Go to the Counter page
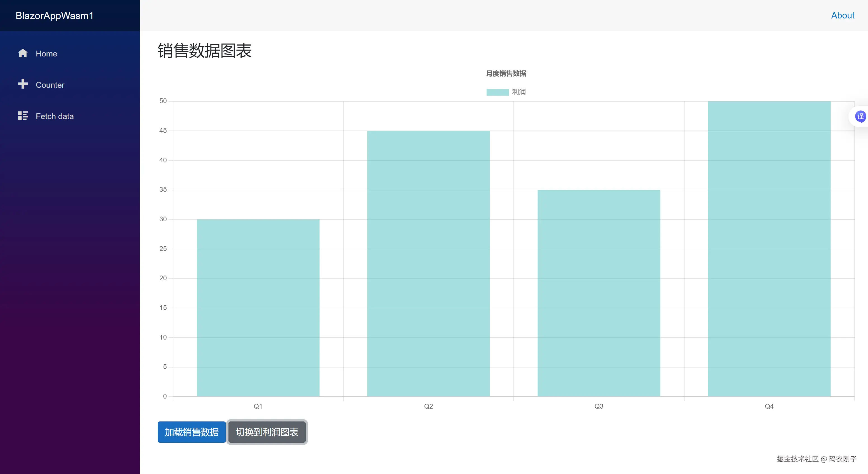 point(50,85)
